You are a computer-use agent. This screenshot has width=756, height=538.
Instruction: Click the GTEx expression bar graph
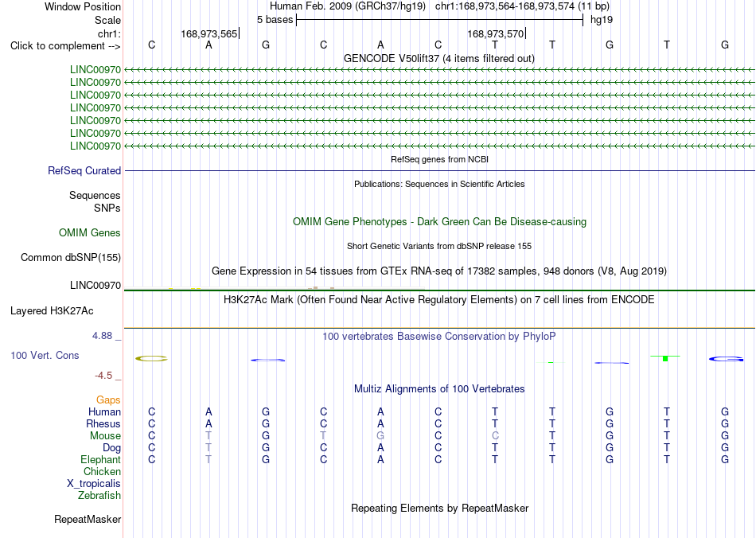(x=275, y=288)
